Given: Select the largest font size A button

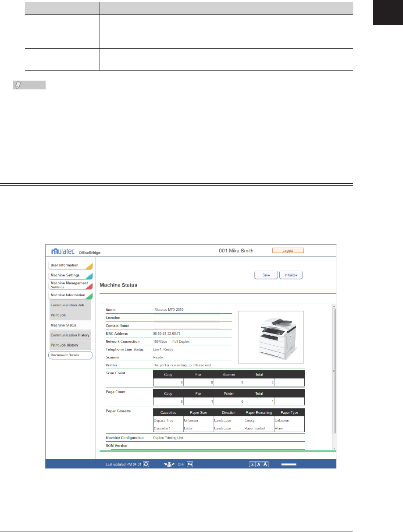Looking at the screenshot, I should 266,465.
